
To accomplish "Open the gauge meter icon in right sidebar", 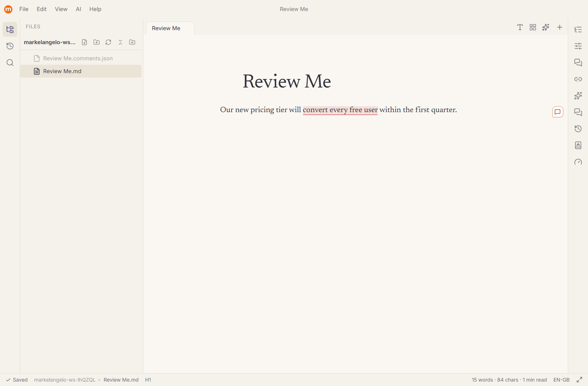I will [578, 162].
